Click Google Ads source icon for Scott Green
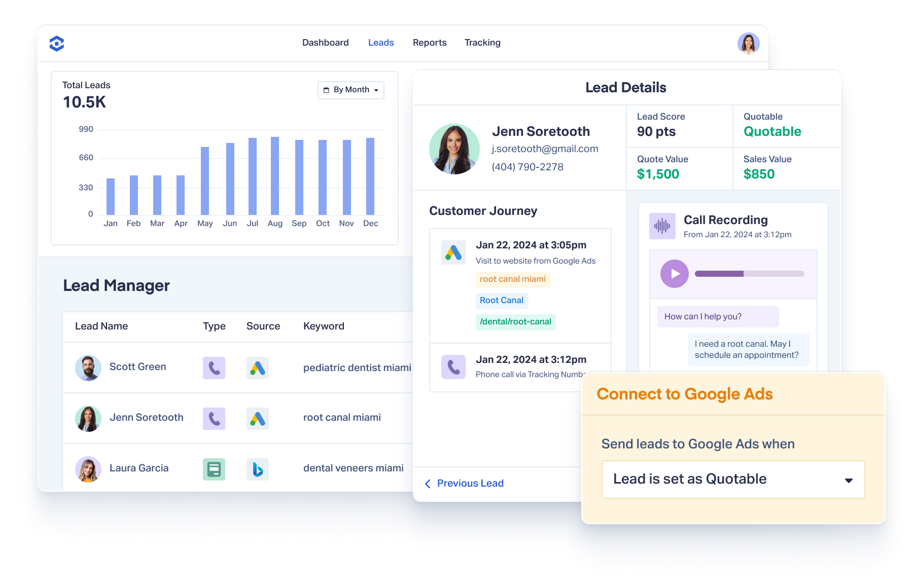The image size is (913, 588). tap(258, 367)
